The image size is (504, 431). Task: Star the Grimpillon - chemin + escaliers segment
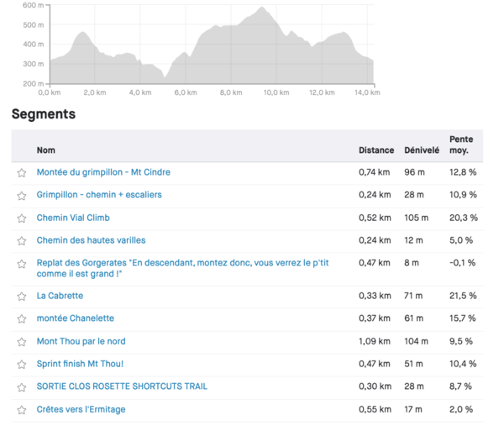click(22, 196)
